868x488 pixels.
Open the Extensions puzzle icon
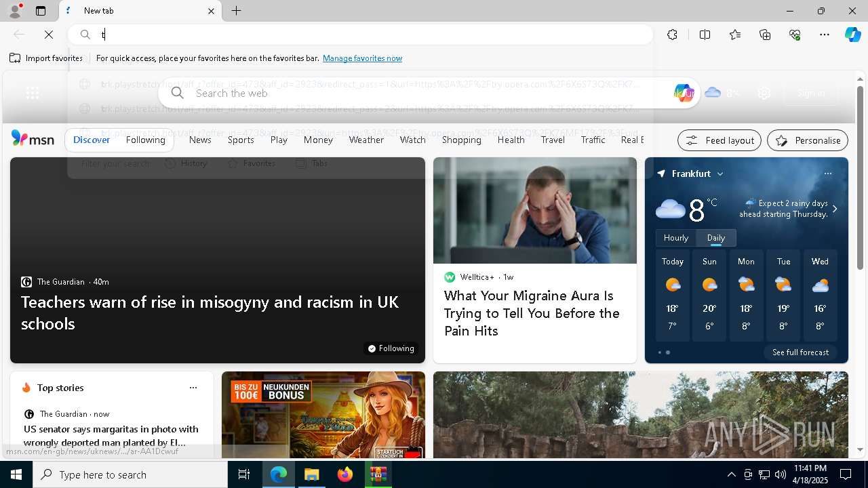point(672,35)
